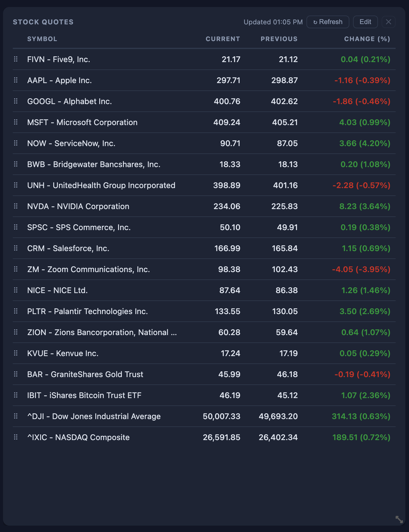The height and width of the screenshot is (532, 409).
Task: Click Alphabet's previous price 402.62
Action: [284, 101]
